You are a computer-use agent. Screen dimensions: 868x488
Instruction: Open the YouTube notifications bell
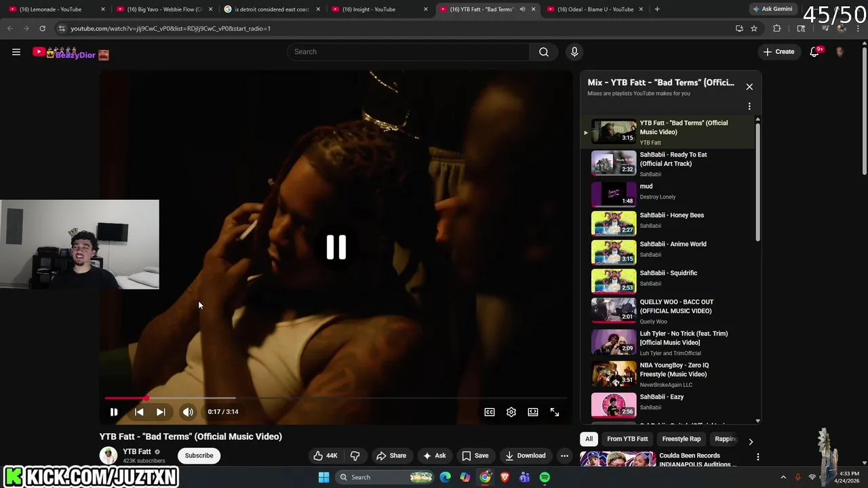814,52
